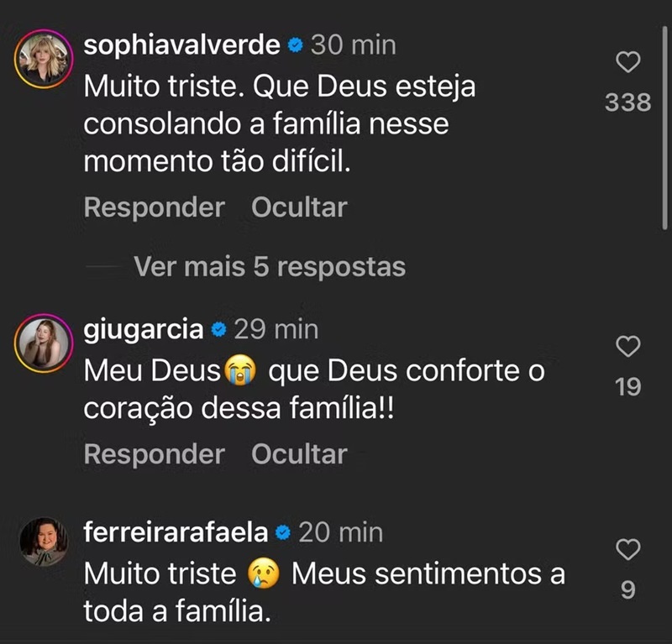Open ferreirarafaela's profile picture

43,542
